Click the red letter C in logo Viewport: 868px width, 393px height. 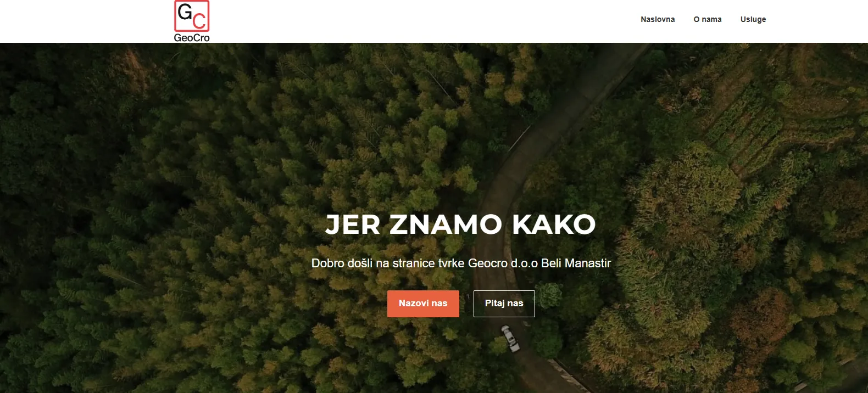(x=199, y=21)
